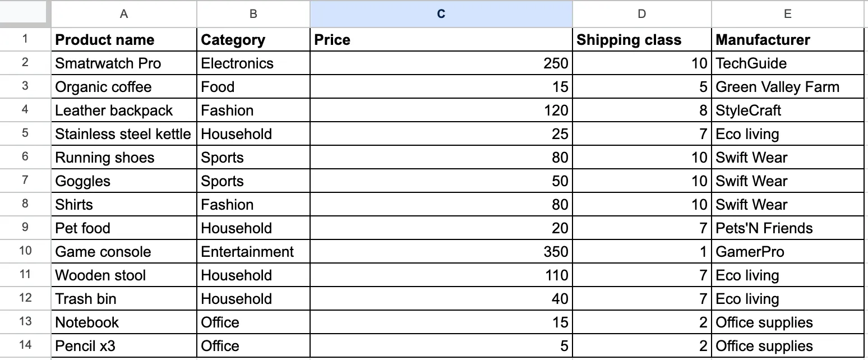
Task: Select the 'Entertainment' category cell
Action: click(x=253, y=252)
